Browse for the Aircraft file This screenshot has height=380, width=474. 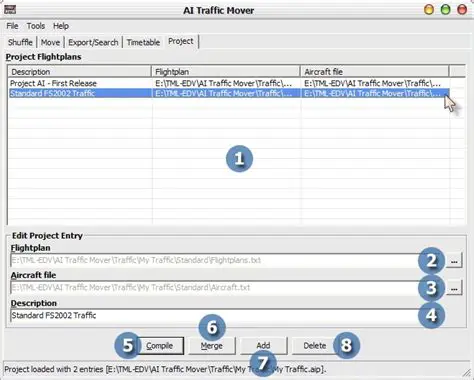tap(454, 288)
